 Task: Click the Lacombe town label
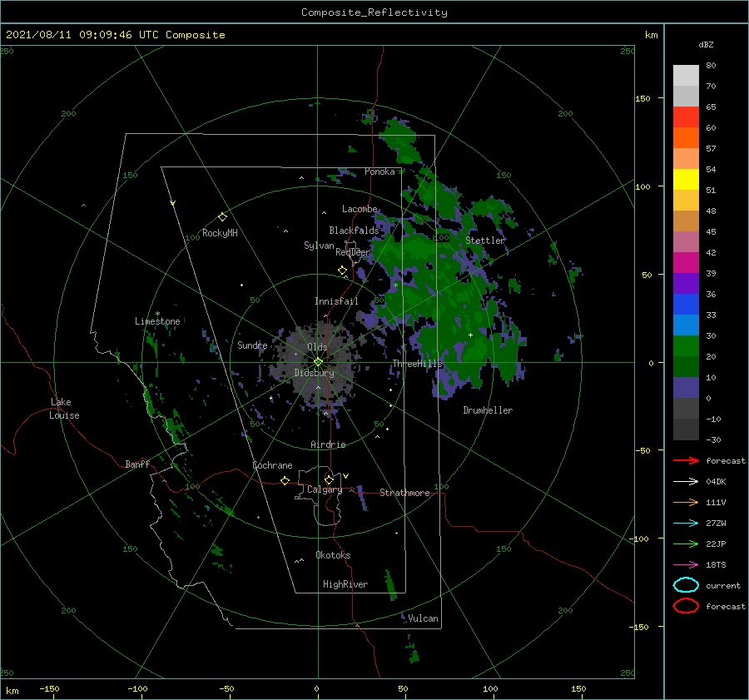360,209
